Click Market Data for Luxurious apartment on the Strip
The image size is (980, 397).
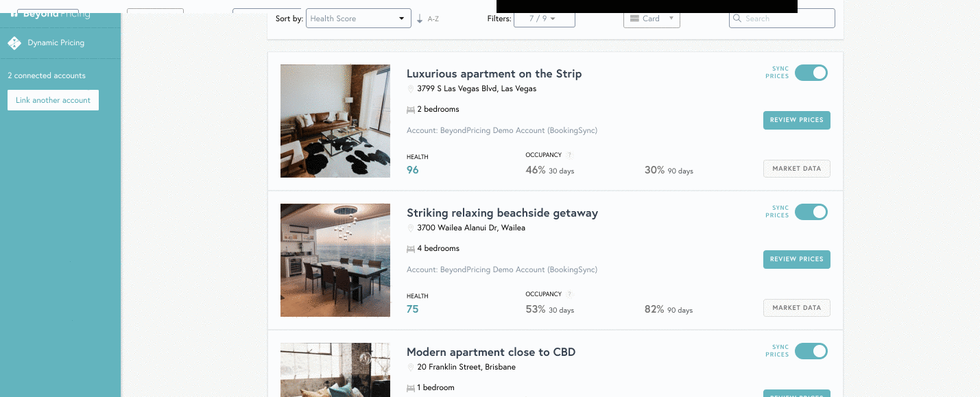click(797, 169)
